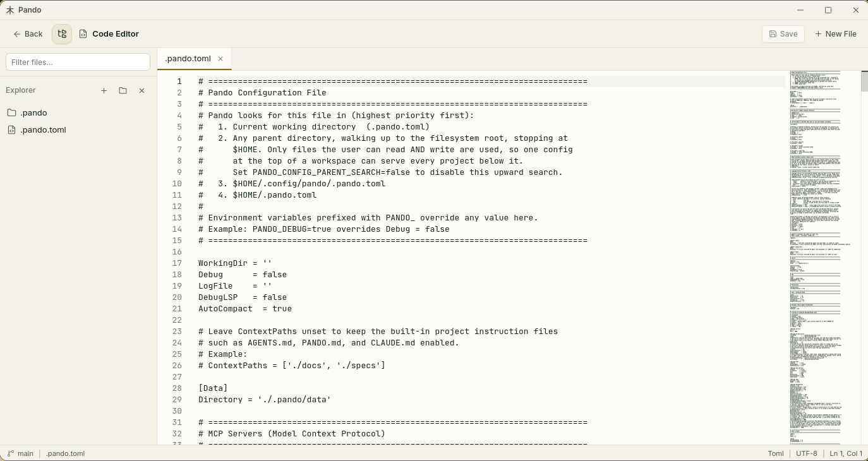The width and height of the screenshot is (868, 461).
Task: Create a New File from toolbar
Action: (x=836, y=34)
